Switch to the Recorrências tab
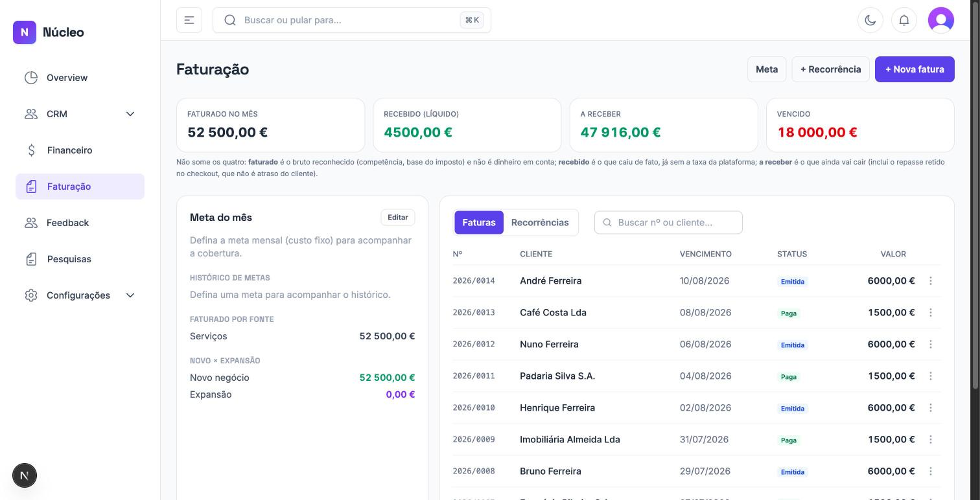This screenshot has height=500, width=980. pos(540,222)
